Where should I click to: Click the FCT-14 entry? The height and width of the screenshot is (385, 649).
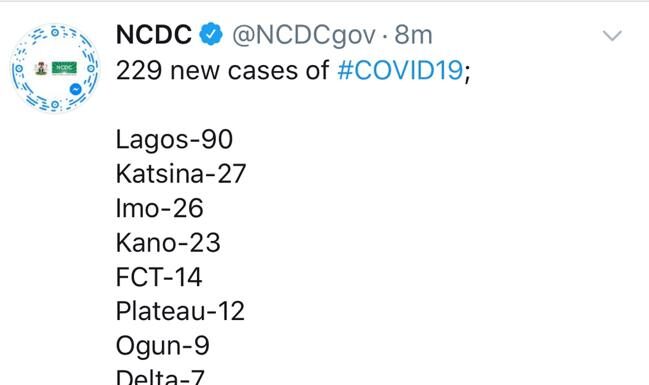tap(159, 277)
